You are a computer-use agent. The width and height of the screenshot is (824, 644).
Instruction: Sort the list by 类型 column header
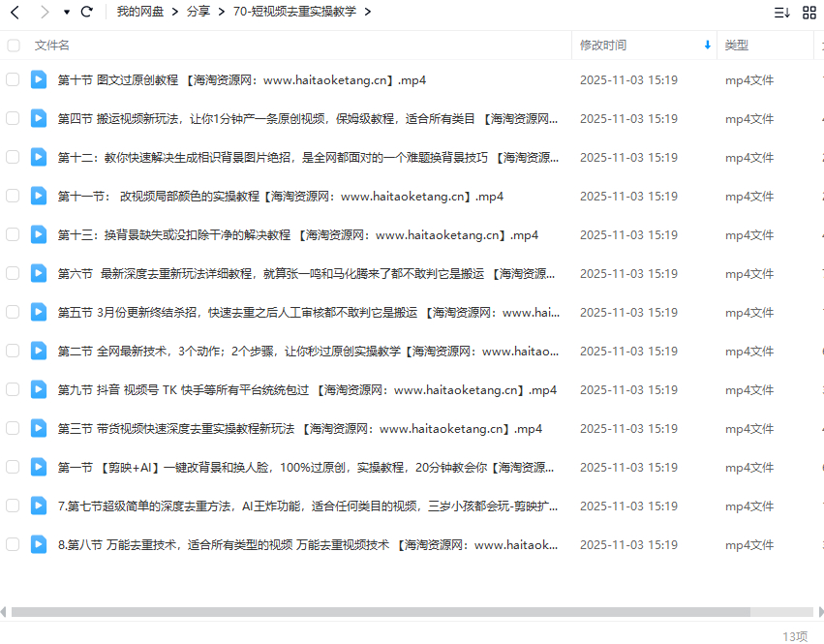tap(737, 46)
